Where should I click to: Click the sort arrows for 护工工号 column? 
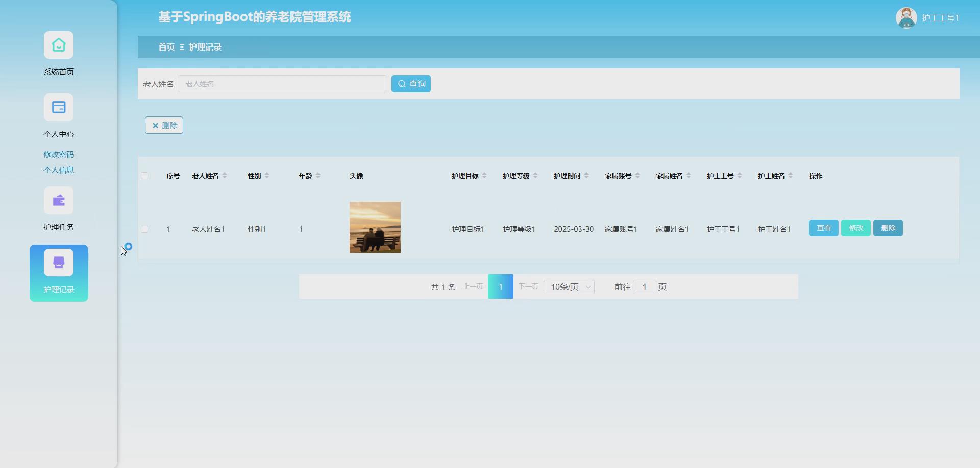tap(740, 176)
